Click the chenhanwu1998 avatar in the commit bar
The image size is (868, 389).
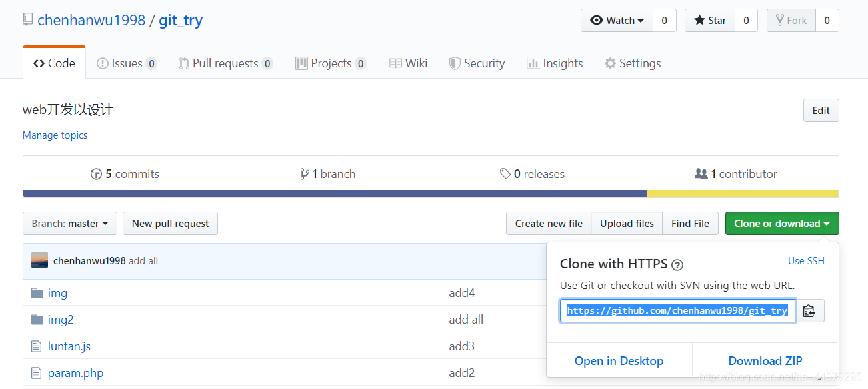[39, 260]
